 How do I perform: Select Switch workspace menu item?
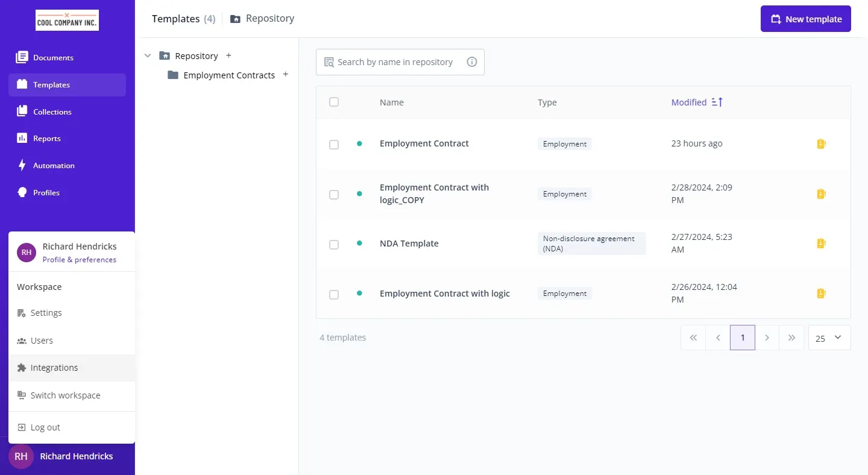[65, 395]
